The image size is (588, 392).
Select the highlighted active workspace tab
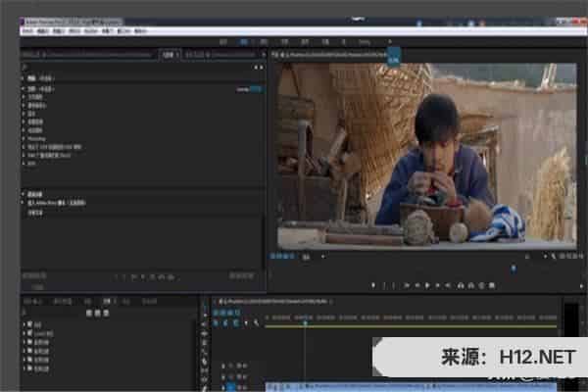coord(244,42)
